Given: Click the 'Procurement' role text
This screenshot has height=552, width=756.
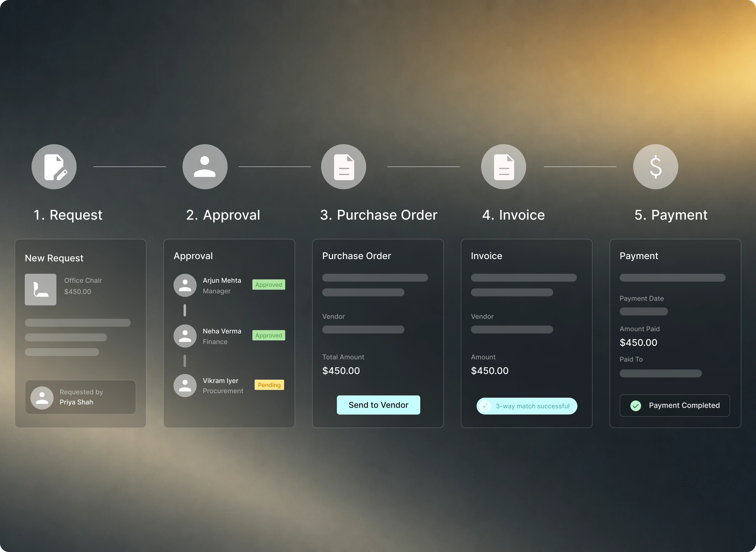Looking at the screenshot, I should (223, 391).
